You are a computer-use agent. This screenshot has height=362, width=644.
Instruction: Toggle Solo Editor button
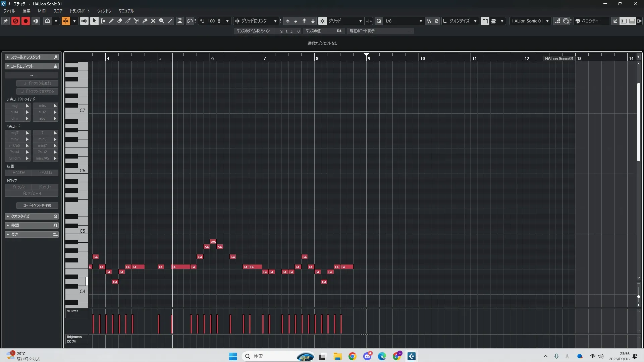coord(15,21)
